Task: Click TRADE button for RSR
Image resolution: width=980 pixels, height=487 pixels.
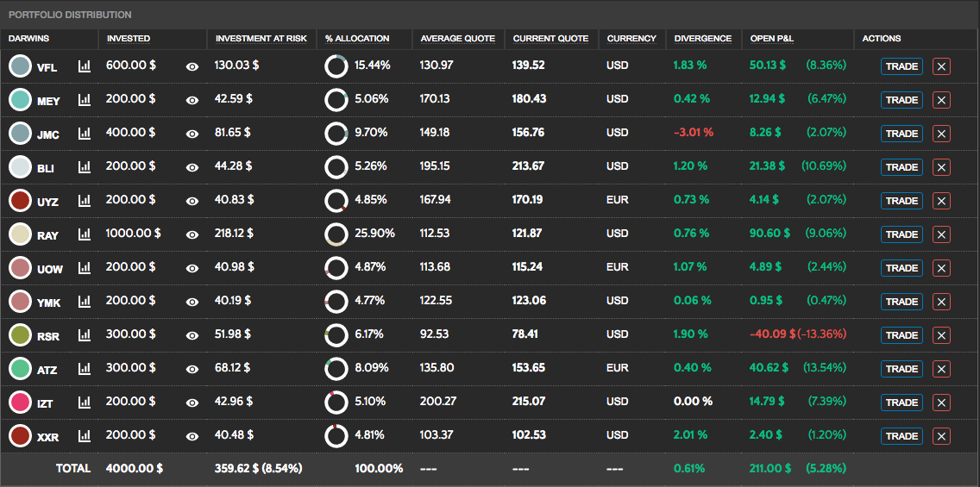Action: click(901, 335)
